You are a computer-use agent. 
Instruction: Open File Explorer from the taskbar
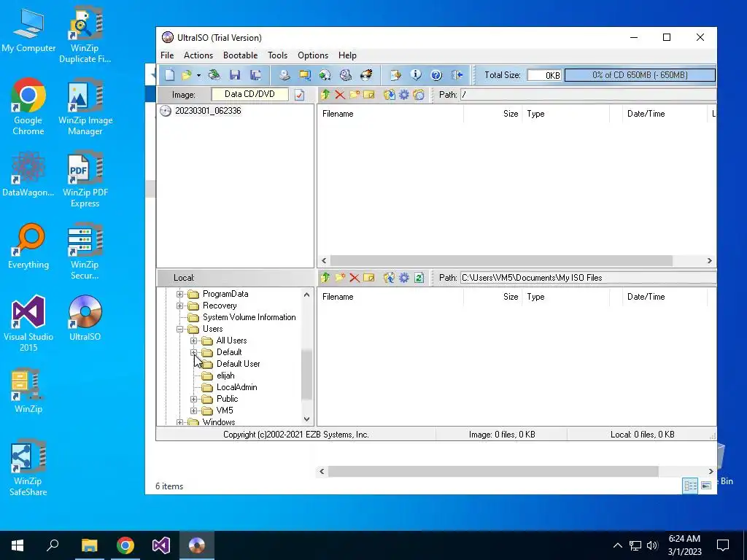point(90,545)
